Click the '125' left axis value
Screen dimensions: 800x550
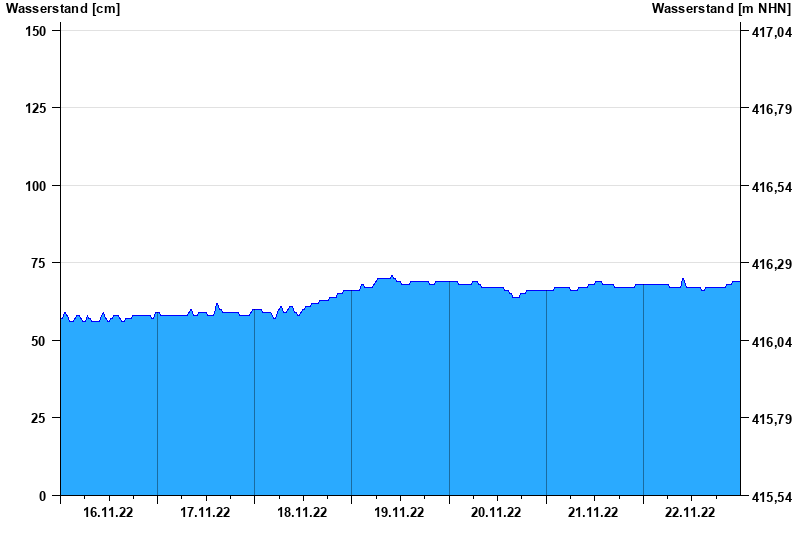click(x=35, y=109)
